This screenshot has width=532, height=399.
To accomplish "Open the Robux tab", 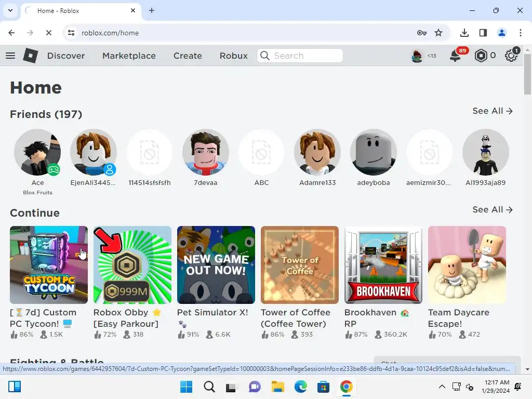I will click(233, 56).
